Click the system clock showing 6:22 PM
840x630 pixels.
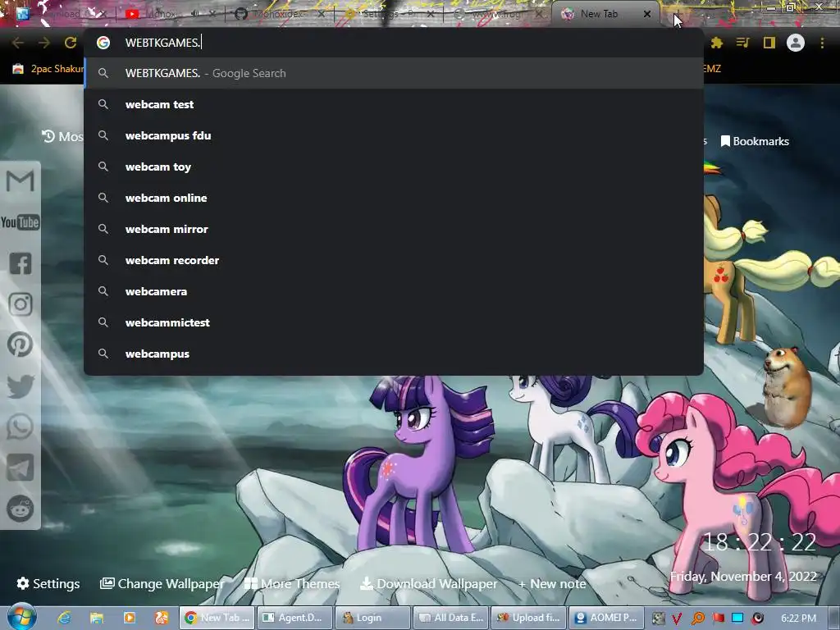pos(798,619)
